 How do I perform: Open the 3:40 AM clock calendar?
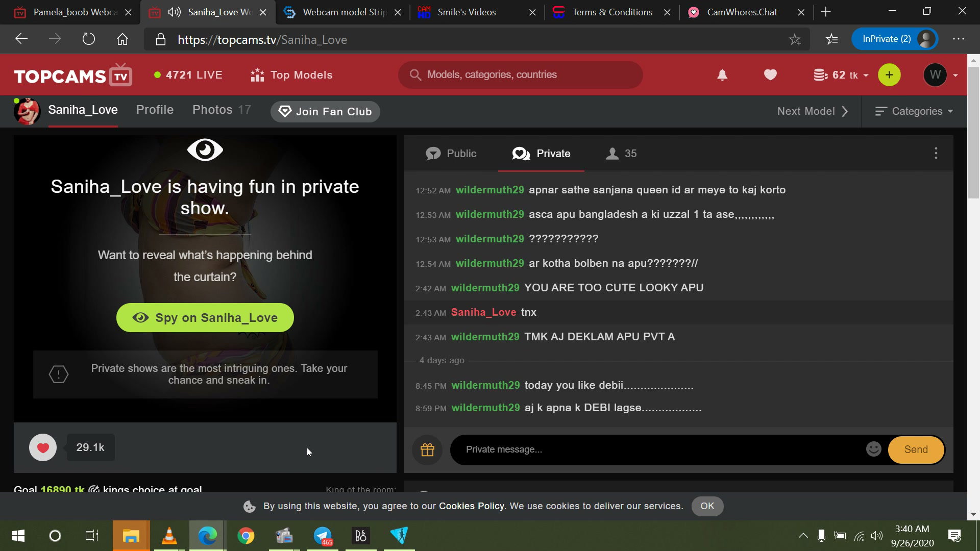(x=912, y=536)
